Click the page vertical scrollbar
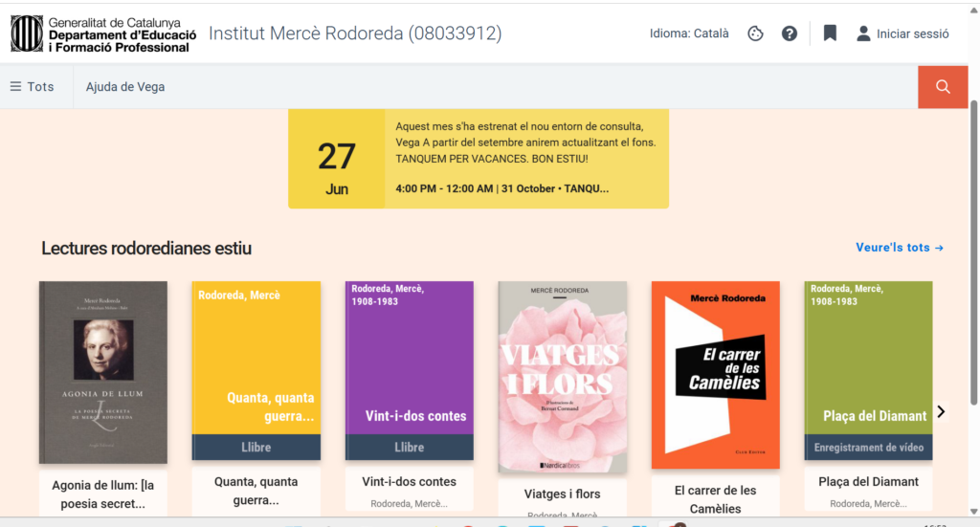The width and height of the screenshot is (980, 527). 973,253
